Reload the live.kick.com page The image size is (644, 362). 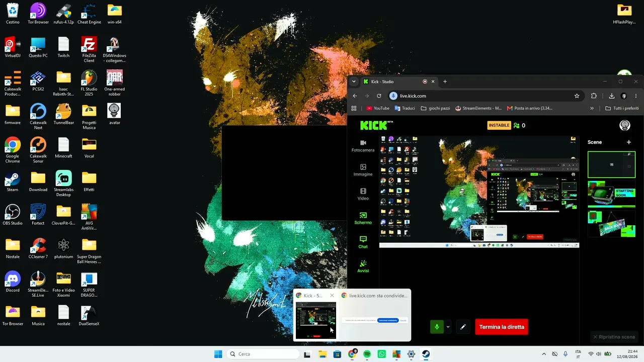(378, 96)
